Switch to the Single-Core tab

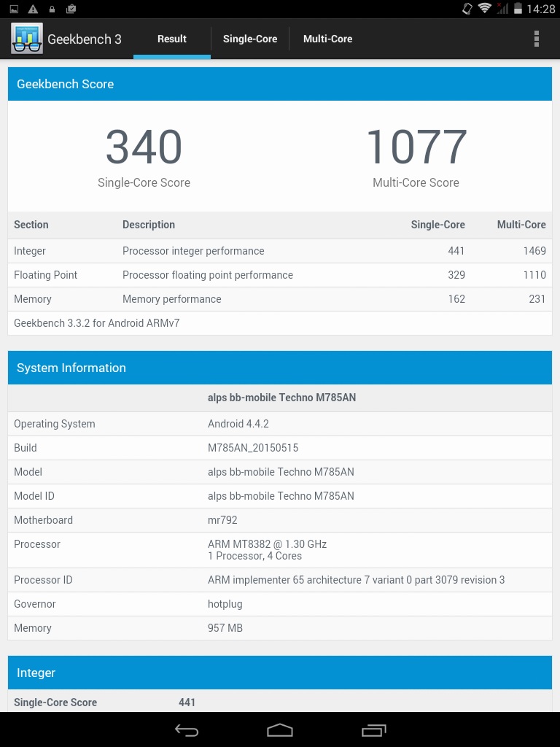(x=250, y=39)
